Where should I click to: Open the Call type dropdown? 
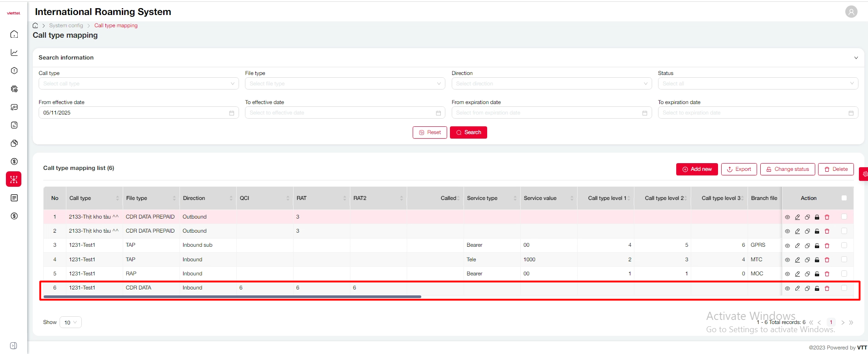tap(139, 84)
